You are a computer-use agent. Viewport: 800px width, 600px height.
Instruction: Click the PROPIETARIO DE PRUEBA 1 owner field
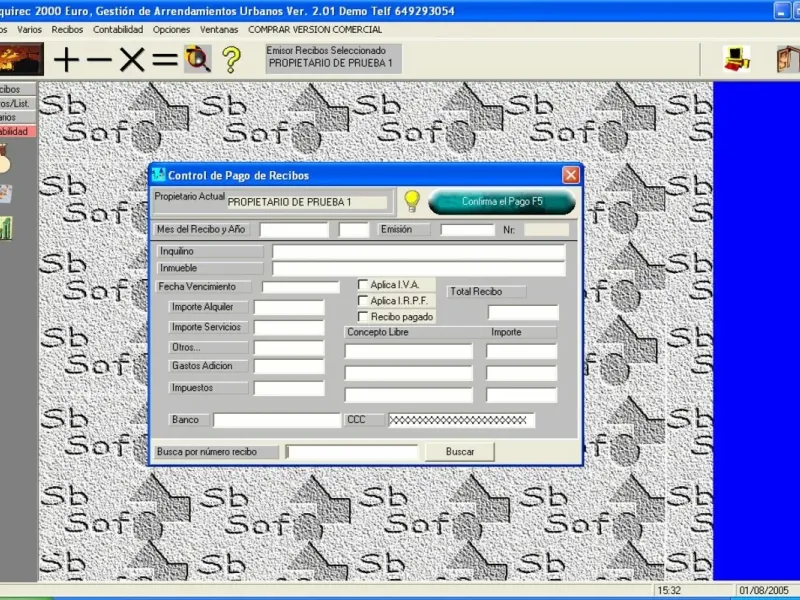click(x=307, y=202)
